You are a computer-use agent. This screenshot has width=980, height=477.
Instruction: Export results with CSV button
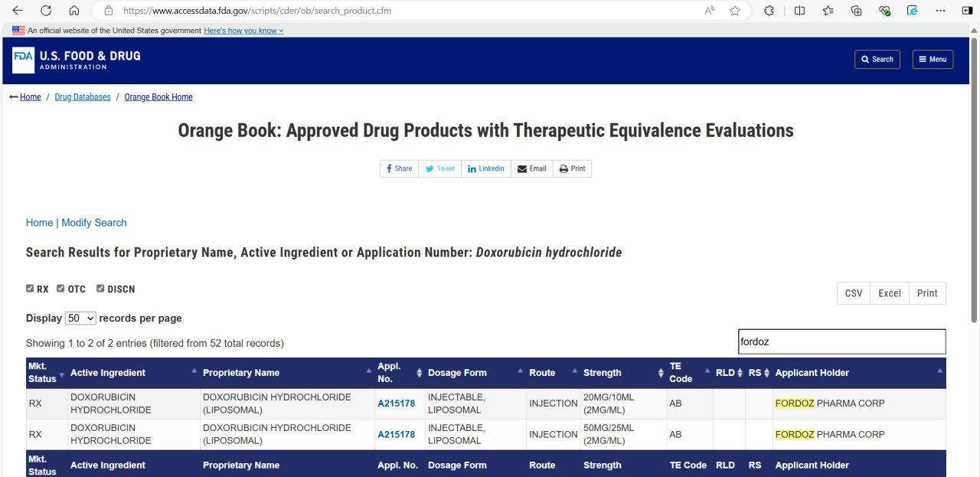854,293
